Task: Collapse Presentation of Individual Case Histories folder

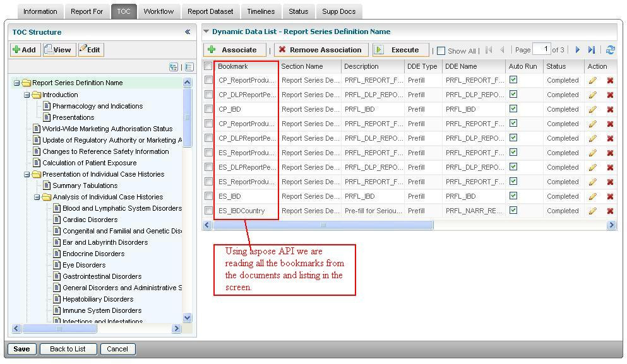Action: (27, 175)
